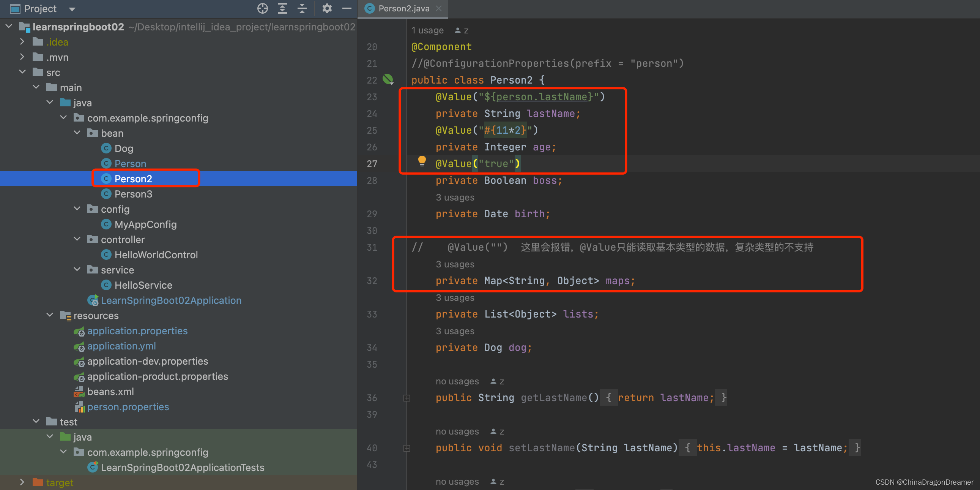The height and width of the screenshot is (490, 980).
Task: Open application.properties file
Action: pyautogui.click(x=137, y=331)
